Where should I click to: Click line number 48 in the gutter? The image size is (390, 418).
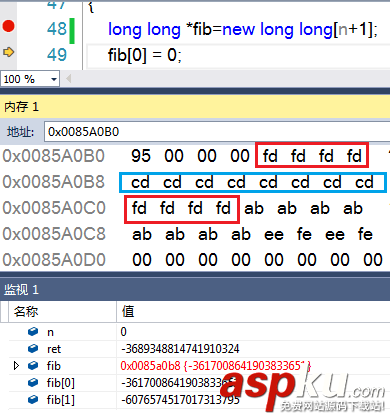[57, 29]
